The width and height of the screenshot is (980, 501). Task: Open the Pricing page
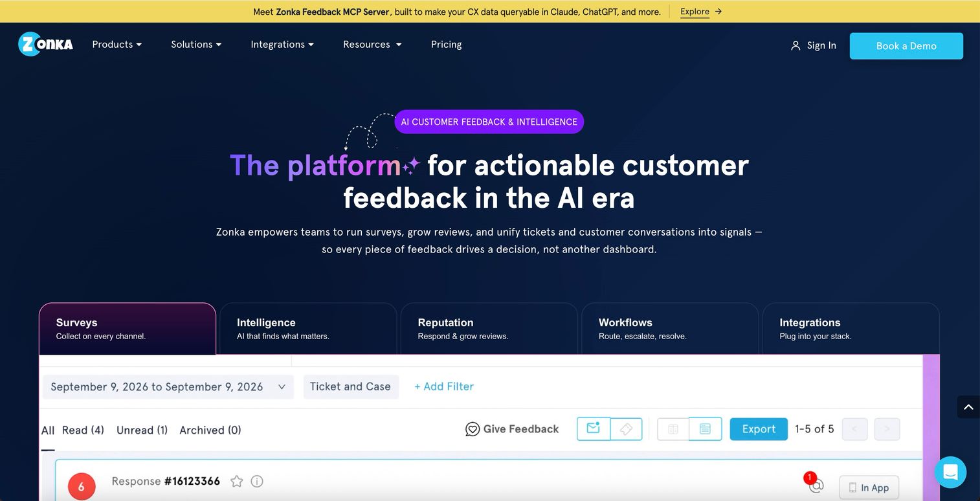coord(446,44)
